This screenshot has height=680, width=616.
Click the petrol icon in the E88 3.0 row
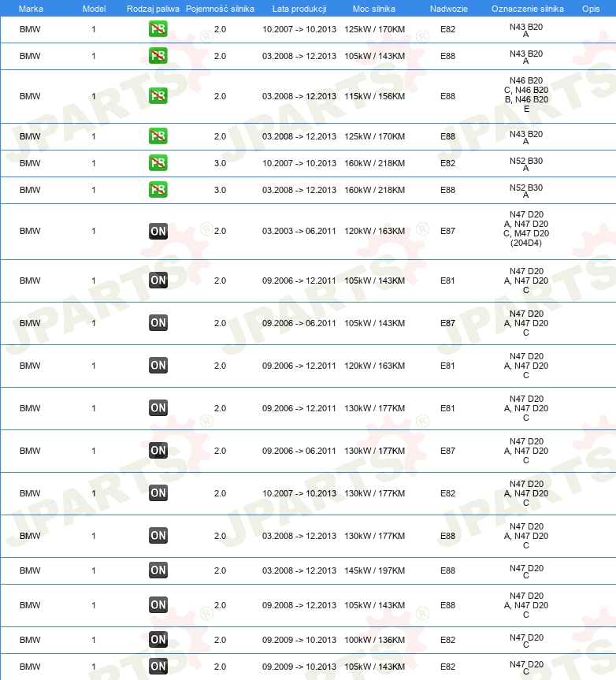(x=158, y=190)
